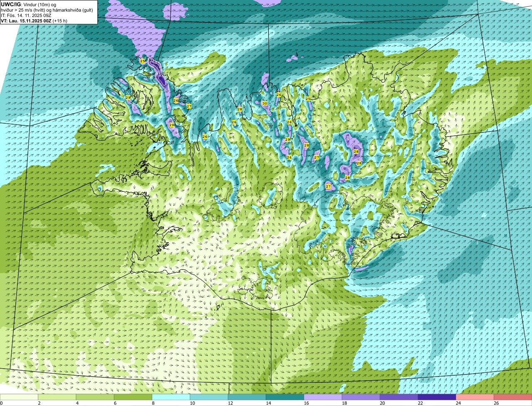Screen dimensions: 532x406
Task: Click the "UWC/IG: Vindur (10m) og" title line
Action: (28, 5)
